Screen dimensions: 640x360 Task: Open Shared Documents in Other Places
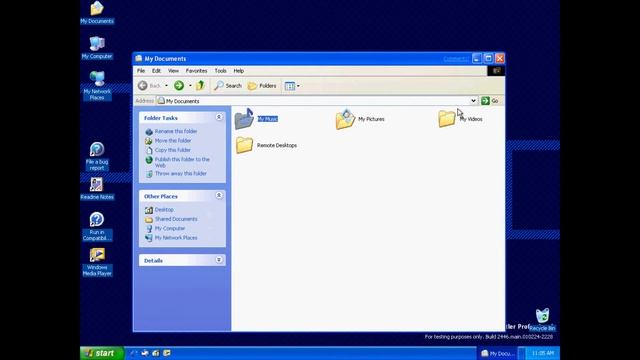tap(176, 219)
